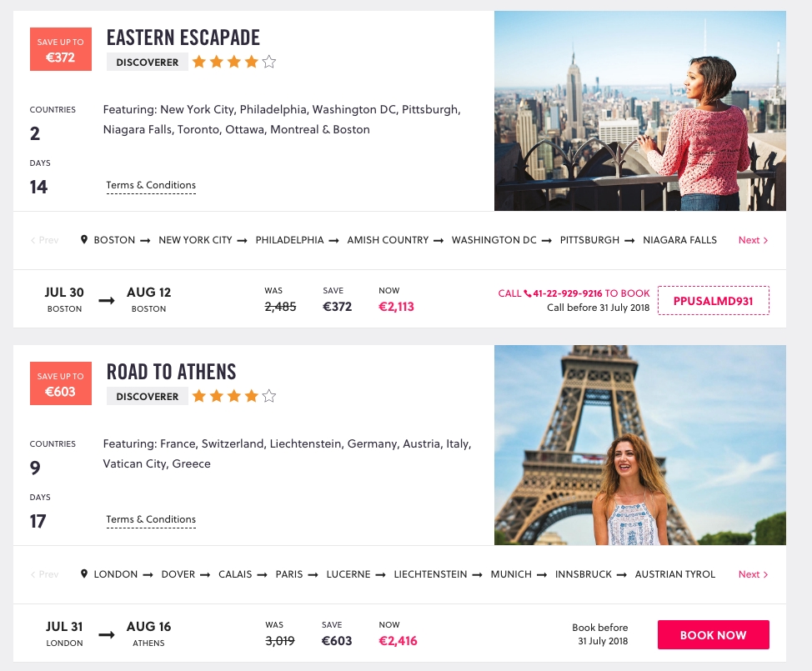
Task: Click the Eastern Escape star rating
Action: tap(233, 62)
